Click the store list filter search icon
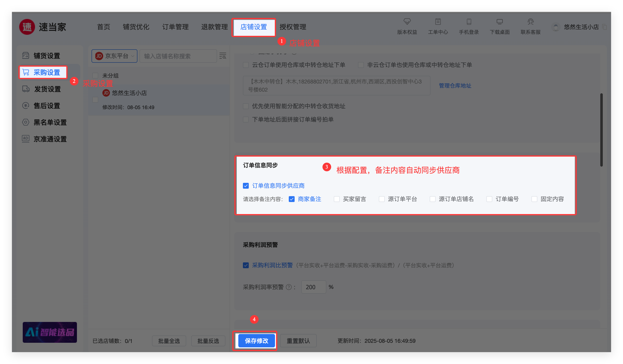Viewport: 623px width, 364px height. point(223,56)
